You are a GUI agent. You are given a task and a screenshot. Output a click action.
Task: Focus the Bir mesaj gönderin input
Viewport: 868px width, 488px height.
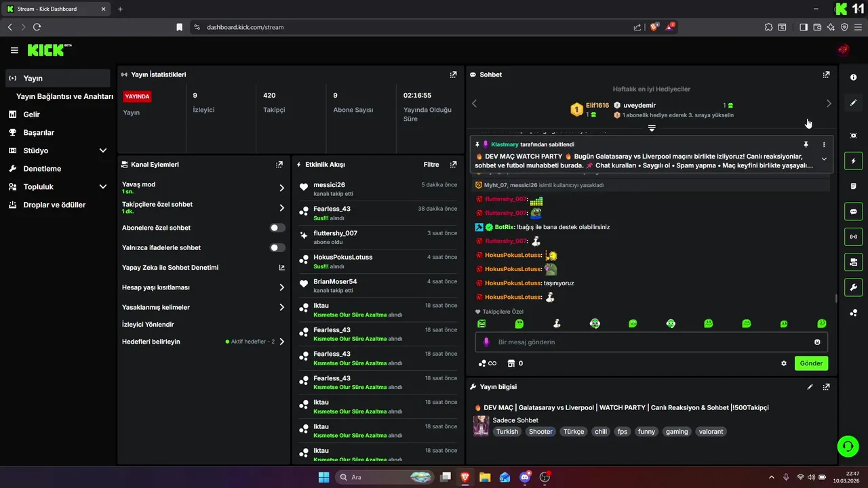(651, 342)
